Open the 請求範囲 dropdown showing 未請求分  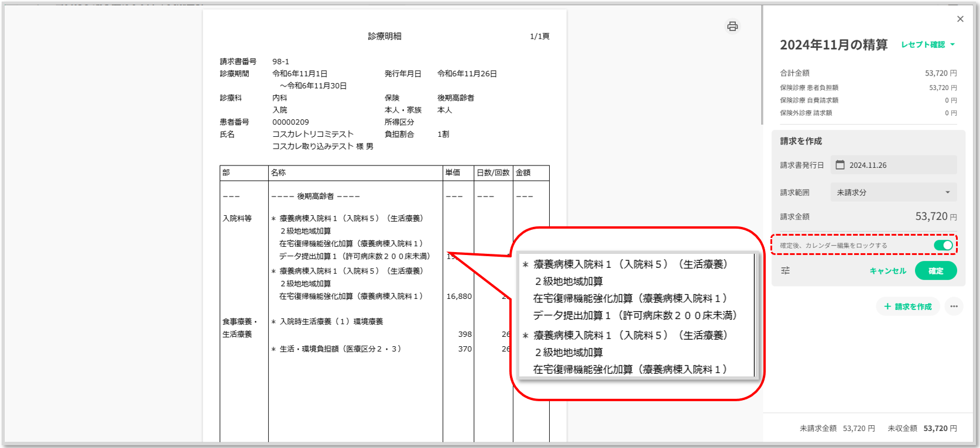[x=893, y=192]
